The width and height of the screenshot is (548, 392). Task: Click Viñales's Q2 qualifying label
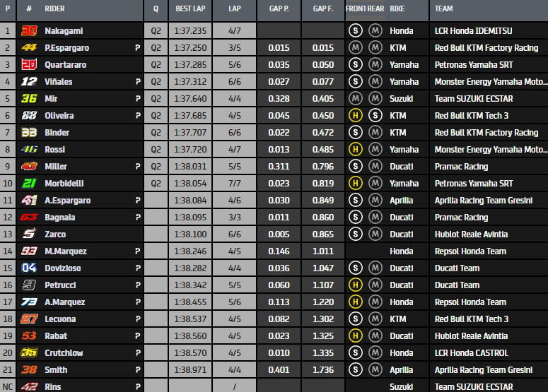click(x=156, y=81)
